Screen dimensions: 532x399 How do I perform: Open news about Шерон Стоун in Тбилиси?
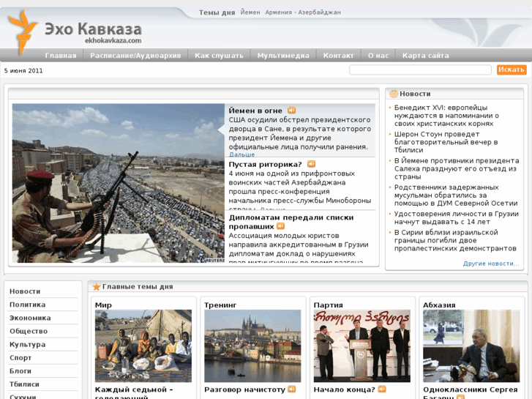[446, 142]
